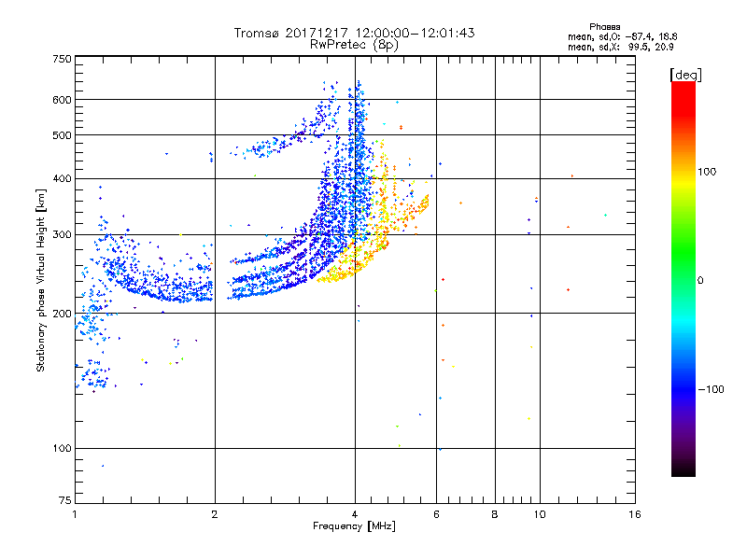Click the x-axis label '2'
The height and width of the screenshot is (560, 747).
click(x=215, y=514)
